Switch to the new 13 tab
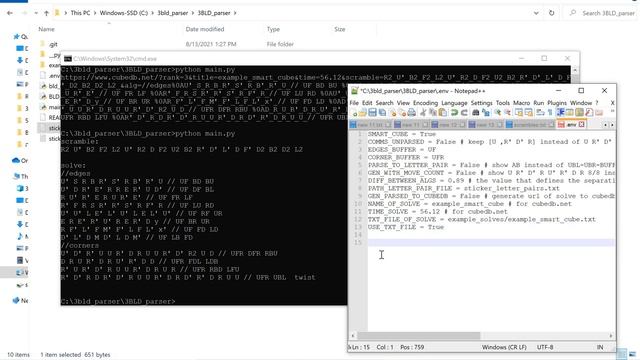Viewport: 640px width, 360px height. point(486,124)
